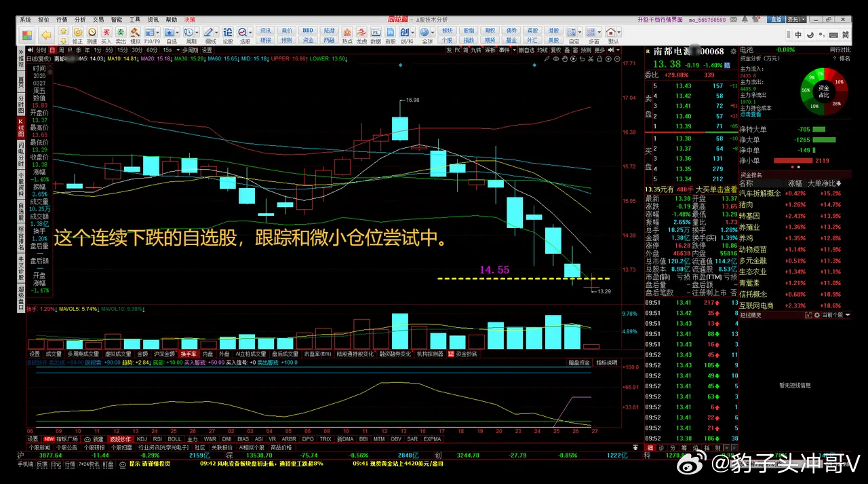Open the F10/F9 dropdown arrow
Image resolution: width=868 pixels, height=484 pixels.
[x=157, y=32]
